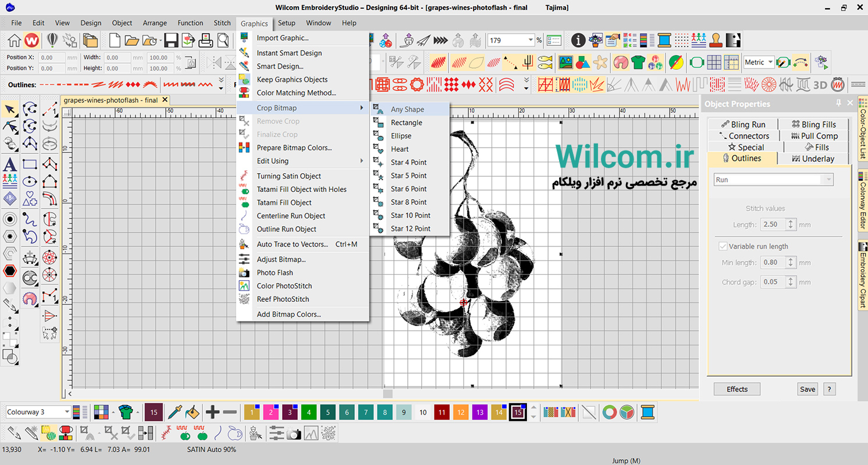The width and height of the screenshot is (868, 465).
Task: Choose Rectangle crop shape
Action: pos(410,123)
